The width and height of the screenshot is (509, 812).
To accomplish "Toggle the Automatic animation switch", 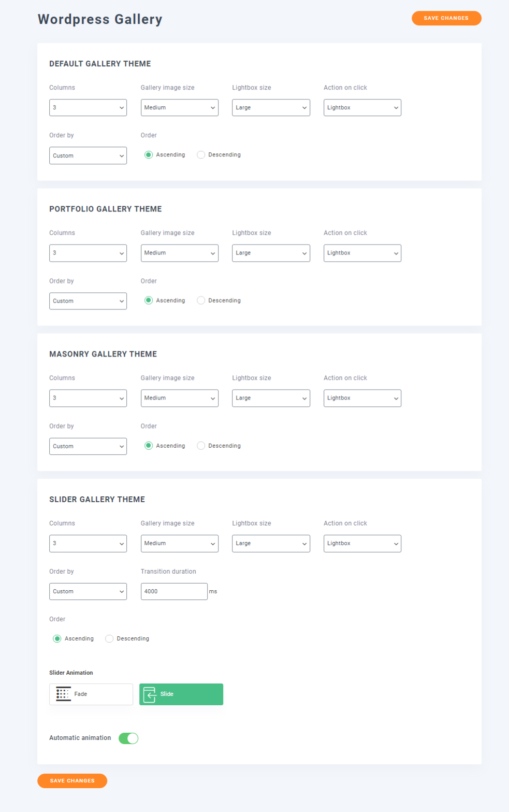I will [x=128, y=738].
